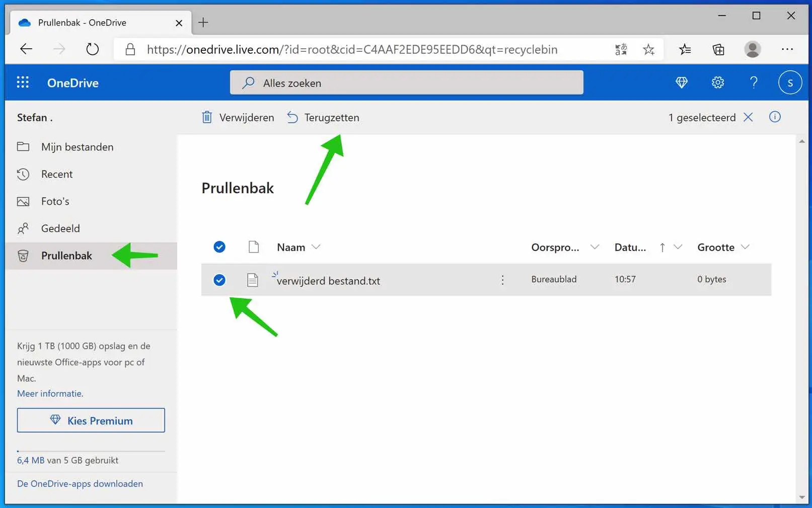Click the Kies Premium button

91,420
